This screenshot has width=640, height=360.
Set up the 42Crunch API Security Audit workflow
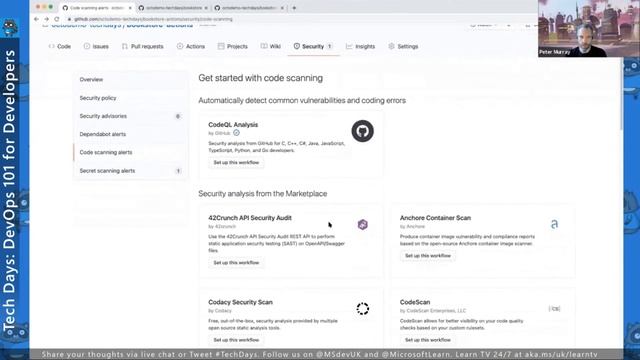coord(236,262)
